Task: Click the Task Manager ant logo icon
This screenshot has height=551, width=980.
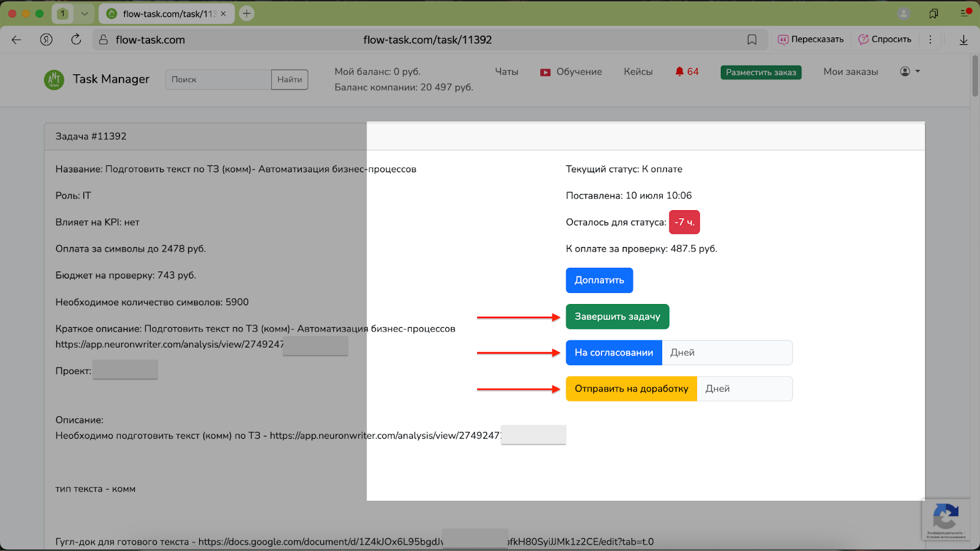Action: click(x=54, y=79)
